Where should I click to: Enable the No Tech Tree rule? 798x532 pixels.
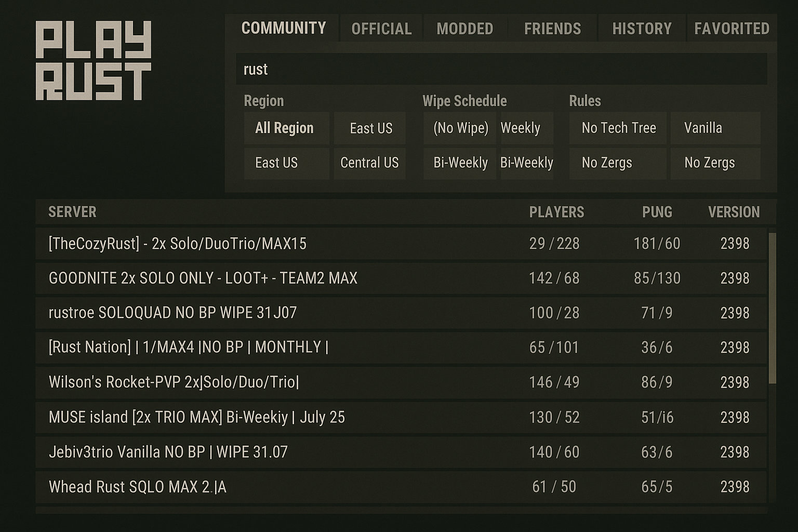click(618, 128)
